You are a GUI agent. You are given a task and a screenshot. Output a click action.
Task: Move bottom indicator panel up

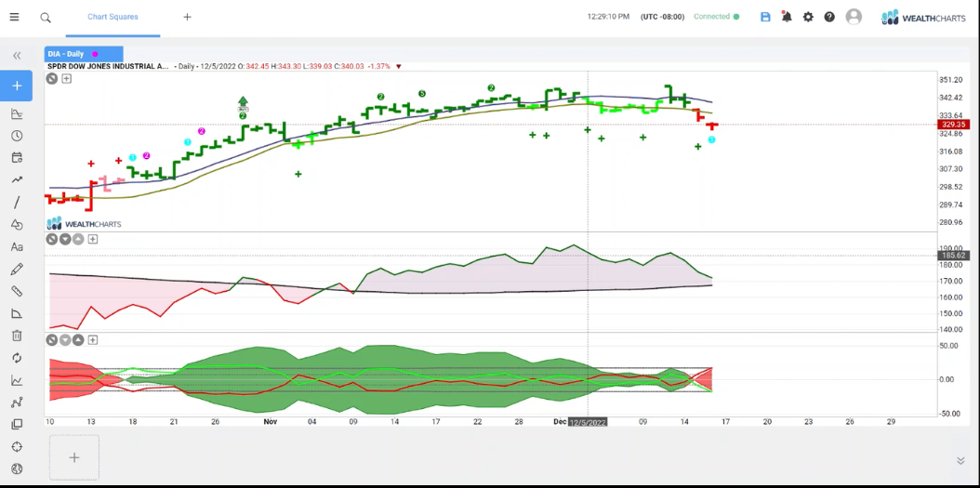[78, 340]
